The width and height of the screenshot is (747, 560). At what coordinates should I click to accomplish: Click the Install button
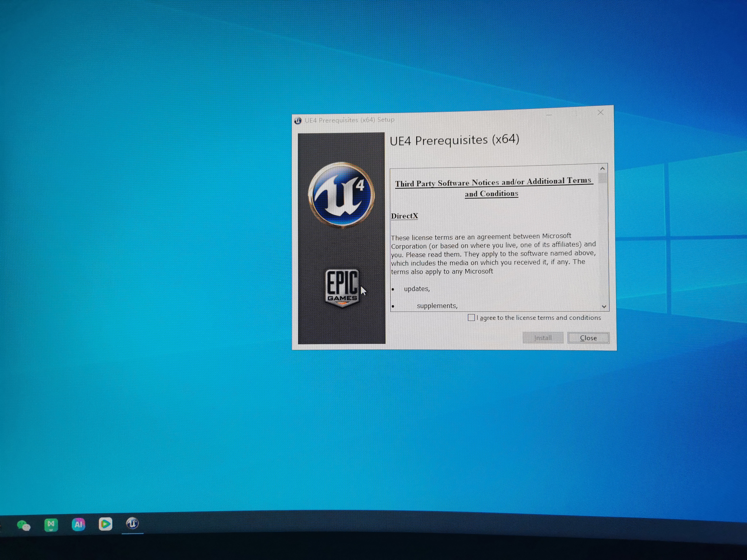[x=543, y=338]
